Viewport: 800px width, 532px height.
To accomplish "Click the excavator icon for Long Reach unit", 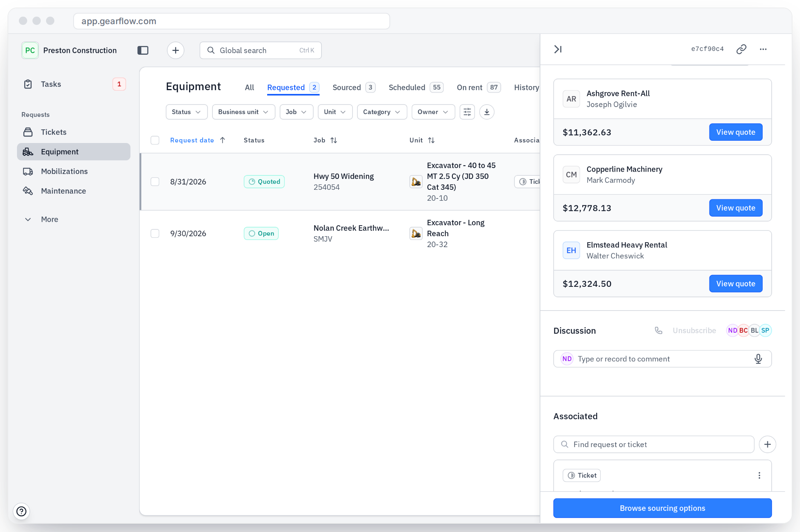I will [416, 233].
